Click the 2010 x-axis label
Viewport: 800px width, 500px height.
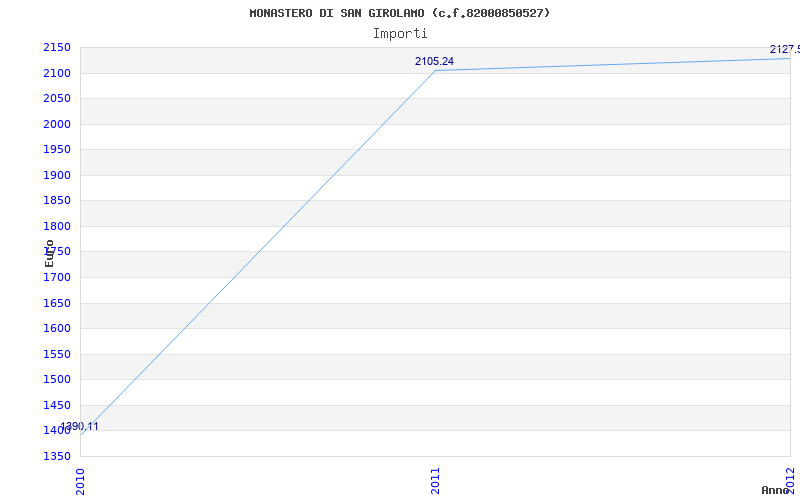pyautogui.click(x=80, y=481)
